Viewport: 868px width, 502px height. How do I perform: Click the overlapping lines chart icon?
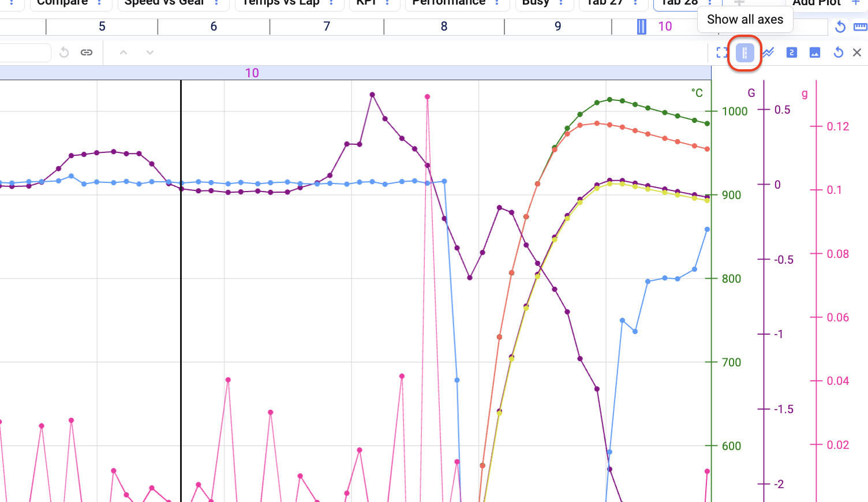[x=768, y=53]
